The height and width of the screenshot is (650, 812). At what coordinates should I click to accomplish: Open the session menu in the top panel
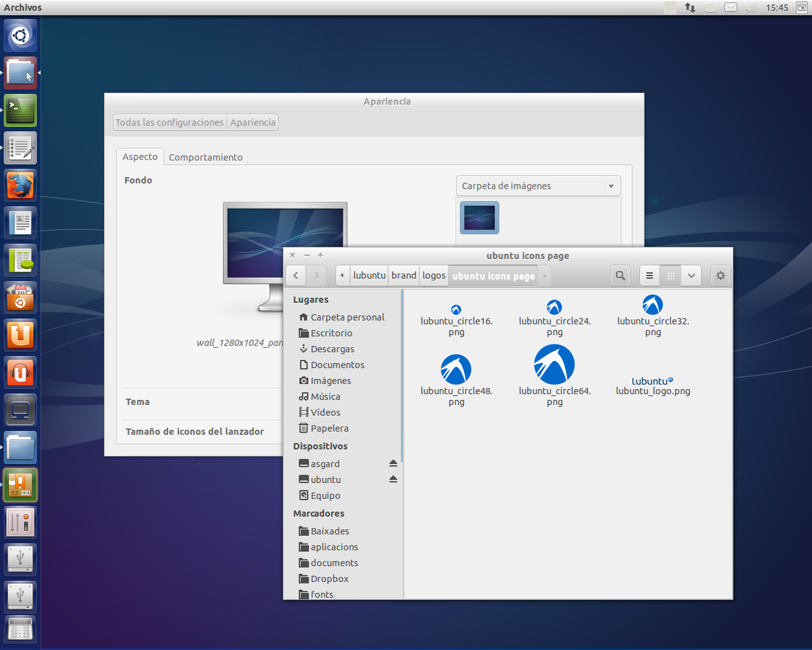coord(802,8)
